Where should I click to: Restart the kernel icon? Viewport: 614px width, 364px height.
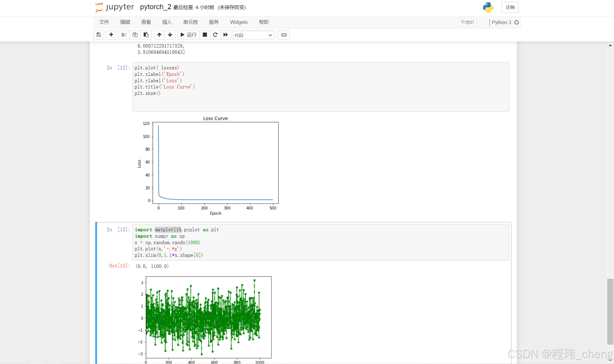point(215,35)
